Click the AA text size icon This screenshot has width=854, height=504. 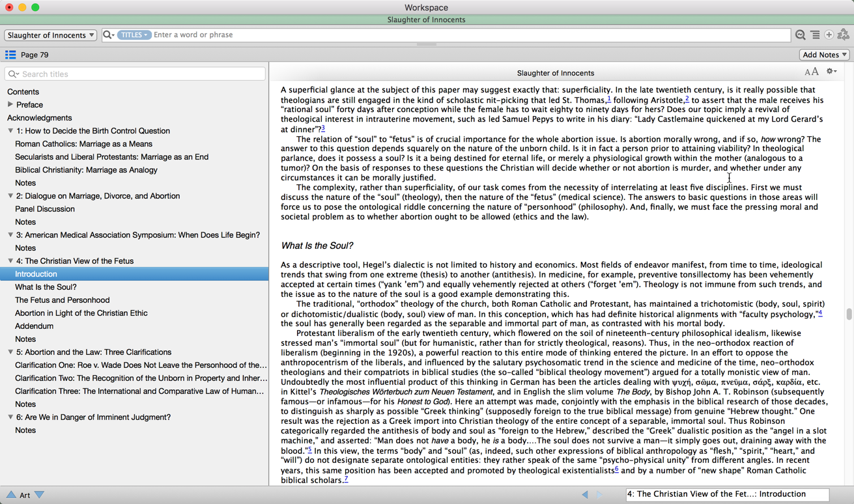(x=811, y=72)
